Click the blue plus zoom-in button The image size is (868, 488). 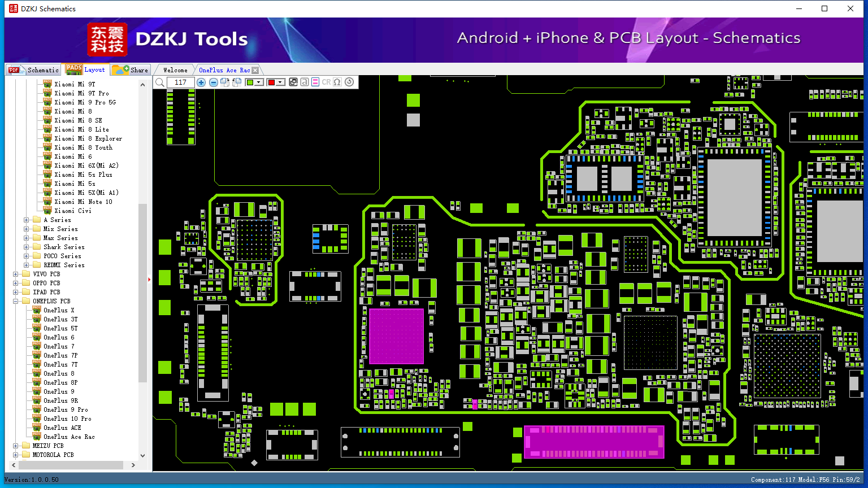point(201,82)
